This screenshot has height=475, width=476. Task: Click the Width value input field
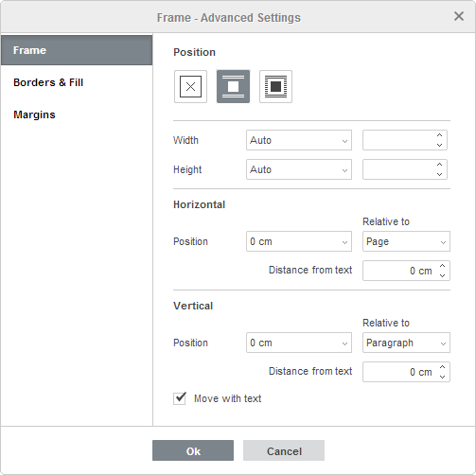pyautogui.click(x=405, y=140)
